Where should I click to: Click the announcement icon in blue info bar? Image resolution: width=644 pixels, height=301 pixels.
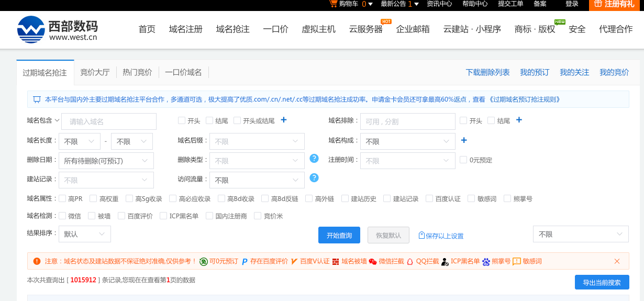tap(37, 99)
